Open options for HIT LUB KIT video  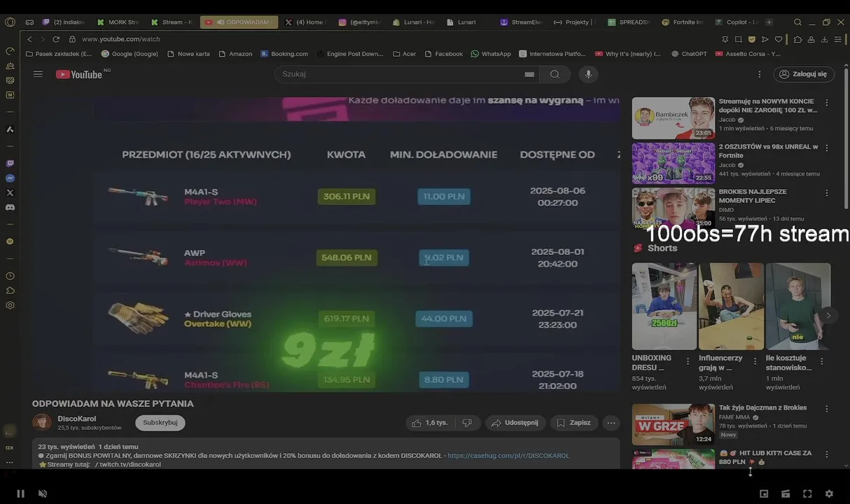click(826, 454)
